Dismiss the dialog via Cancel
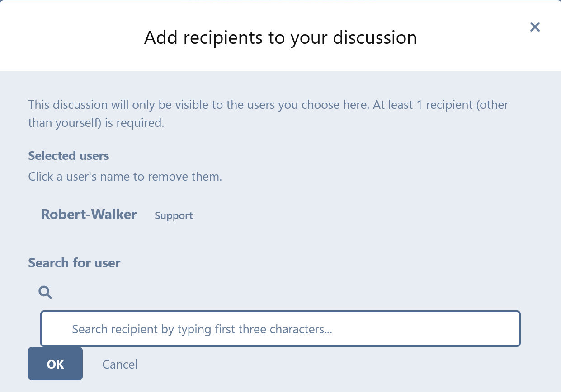 tap(120, 364)
